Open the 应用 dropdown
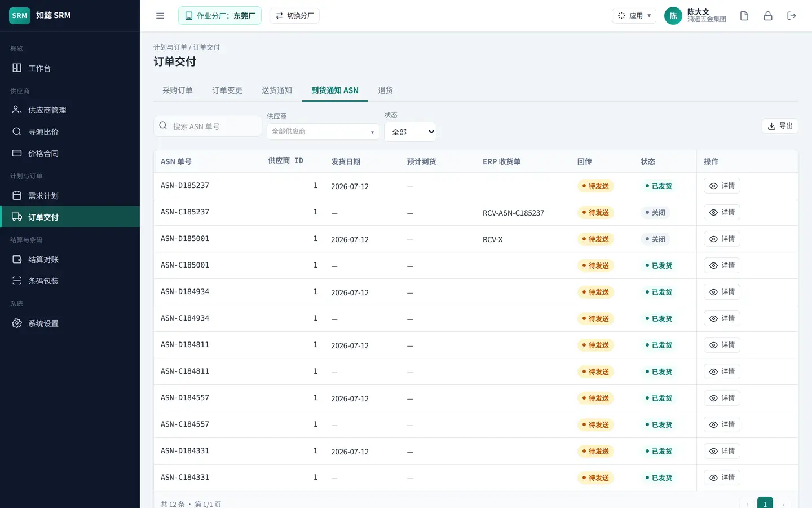812x508 pixels. [x=634, y=16]
